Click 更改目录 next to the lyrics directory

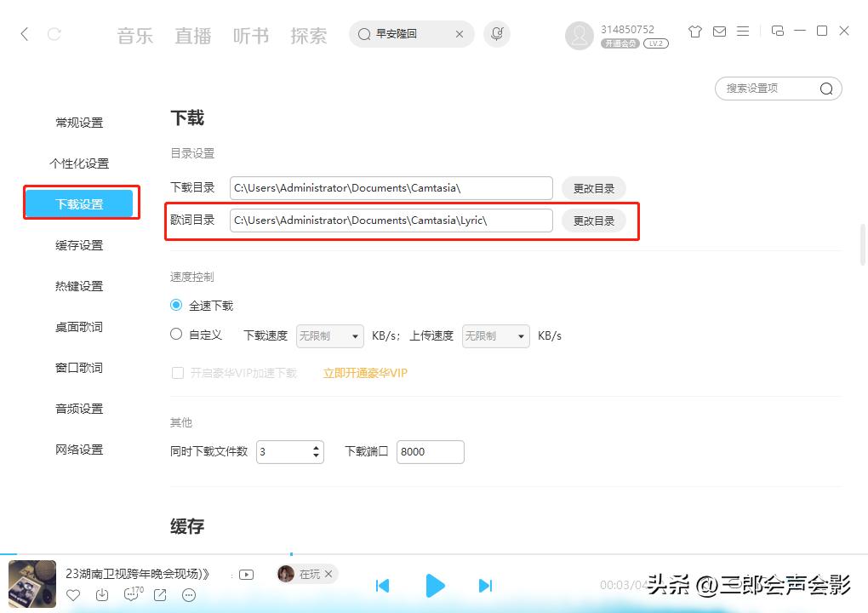[593, 220]
